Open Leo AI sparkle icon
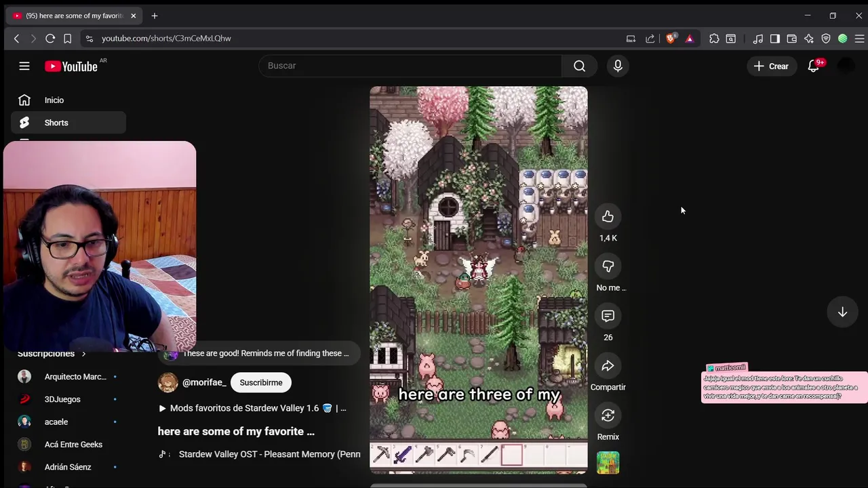The width and height of the screenshot is (868, 488). click(x=809, y=39)
